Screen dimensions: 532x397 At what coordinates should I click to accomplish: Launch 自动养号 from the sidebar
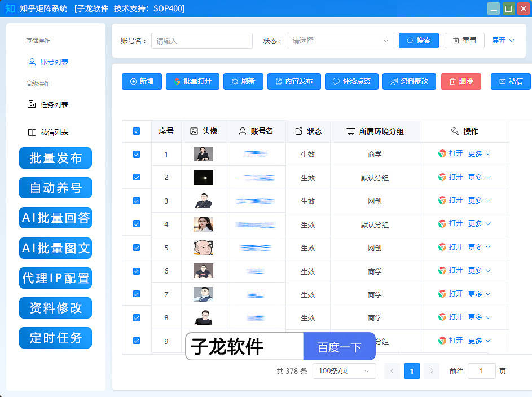coord(55,188)
